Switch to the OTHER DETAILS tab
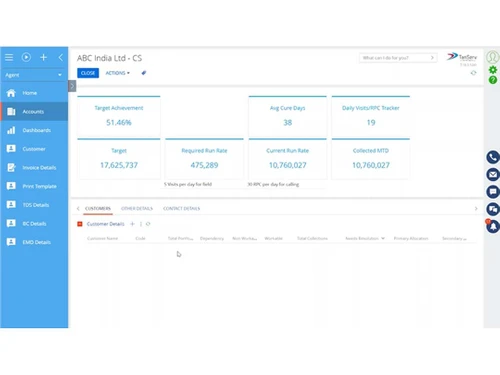Image resolution: width=500 pixels, height=375 pixels. click(137, 209)
